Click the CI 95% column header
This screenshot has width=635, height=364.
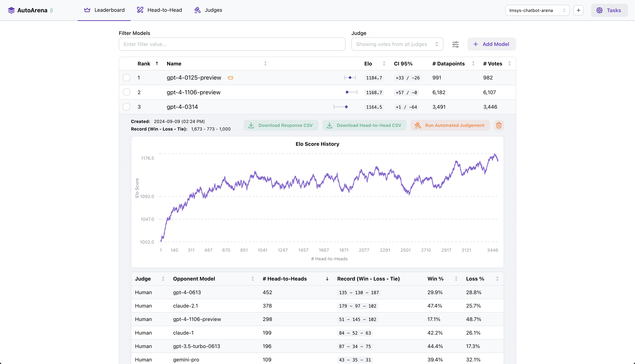coord(403,63)
